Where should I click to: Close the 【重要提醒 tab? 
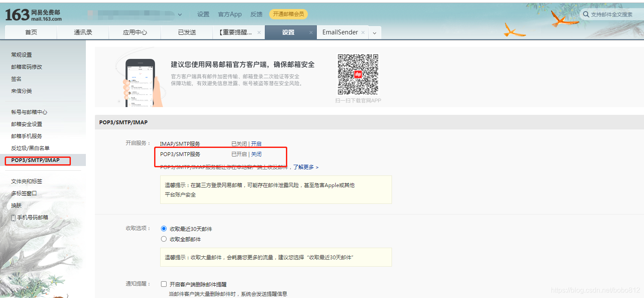click(x=259, y=33)
